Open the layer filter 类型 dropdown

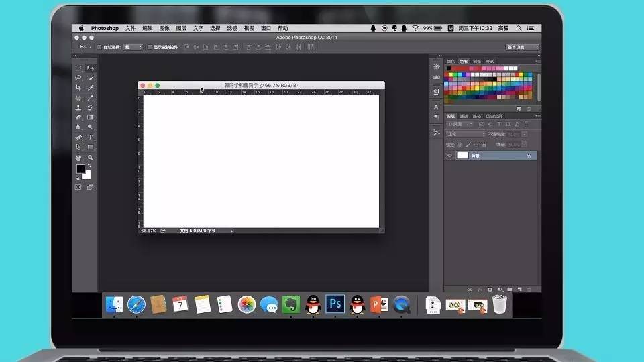(x=460, y=124)
